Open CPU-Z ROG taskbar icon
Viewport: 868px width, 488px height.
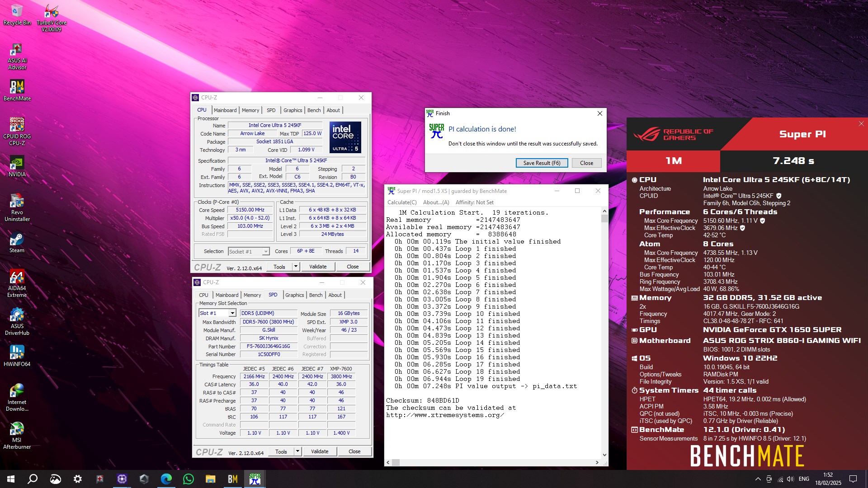122,479
